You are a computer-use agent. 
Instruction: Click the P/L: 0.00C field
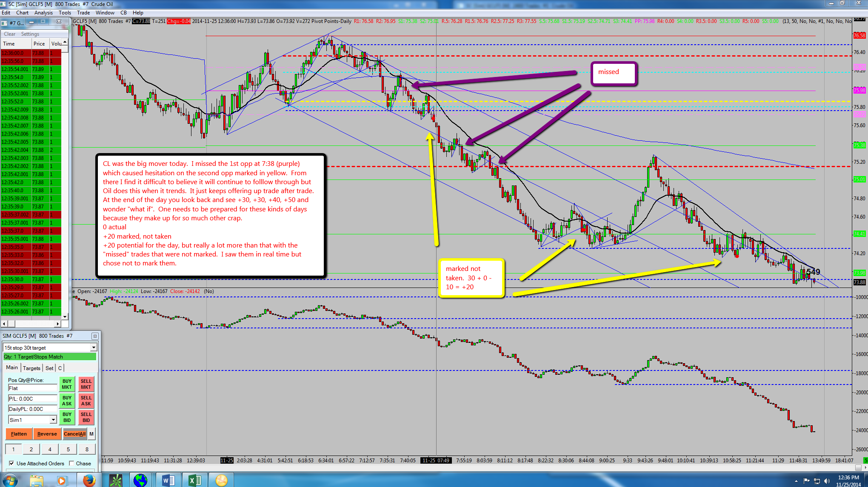tap(32, 399)
